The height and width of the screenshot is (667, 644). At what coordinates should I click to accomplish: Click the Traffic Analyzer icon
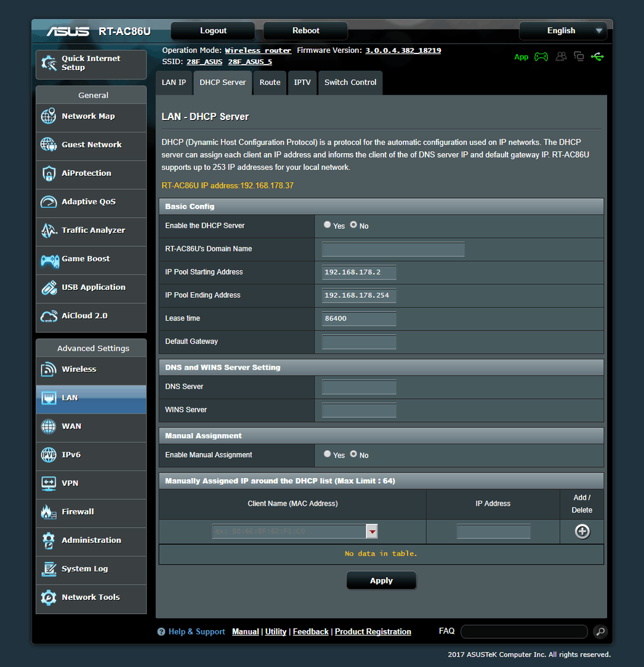49,230
